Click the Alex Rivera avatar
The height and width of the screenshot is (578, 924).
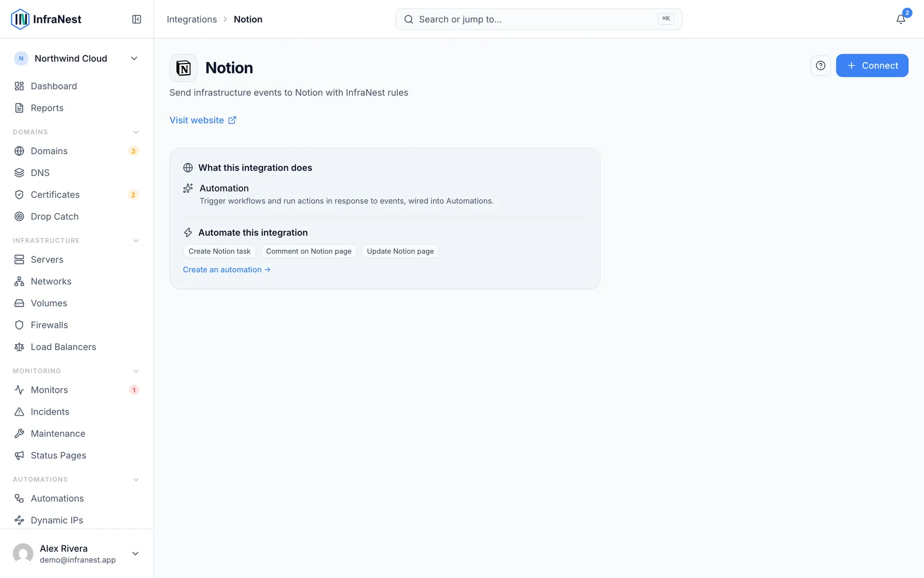(23, 553)
